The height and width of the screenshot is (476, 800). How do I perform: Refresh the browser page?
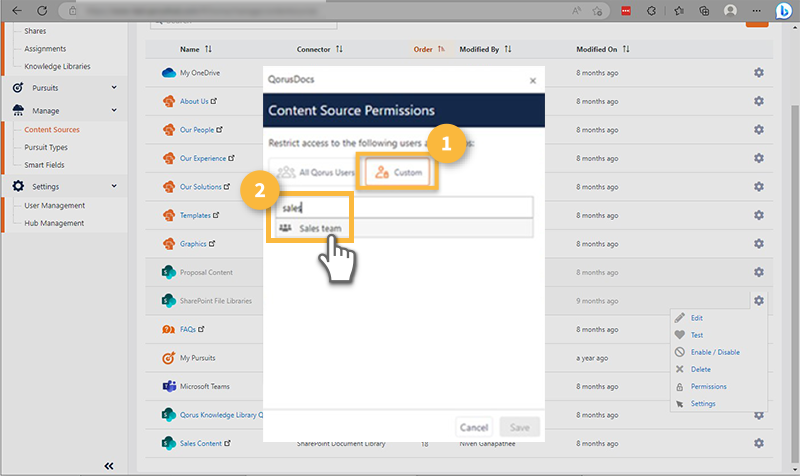coord(42,10)
